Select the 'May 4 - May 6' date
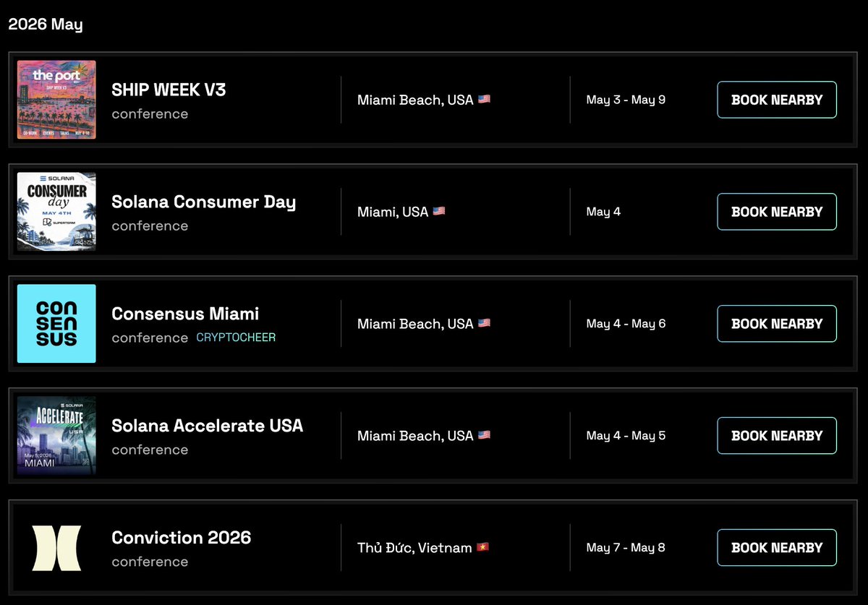 [x=626, y=324]
